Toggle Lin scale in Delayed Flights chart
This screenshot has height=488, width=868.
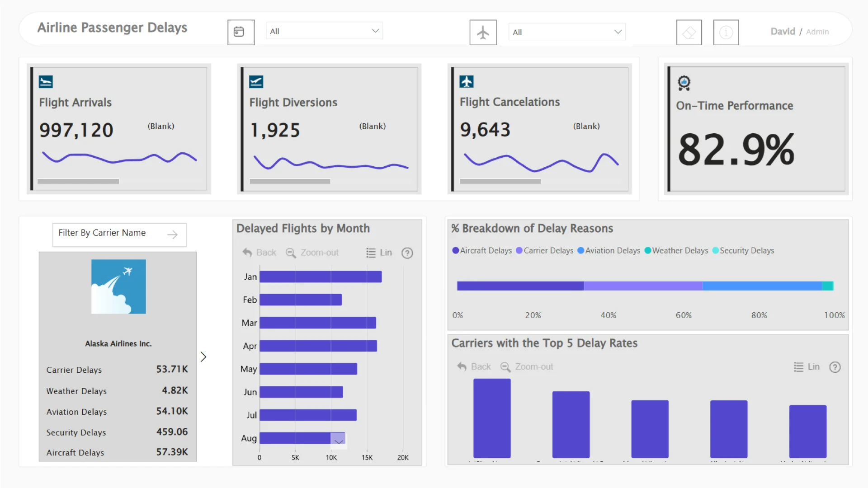coord(379,253)
